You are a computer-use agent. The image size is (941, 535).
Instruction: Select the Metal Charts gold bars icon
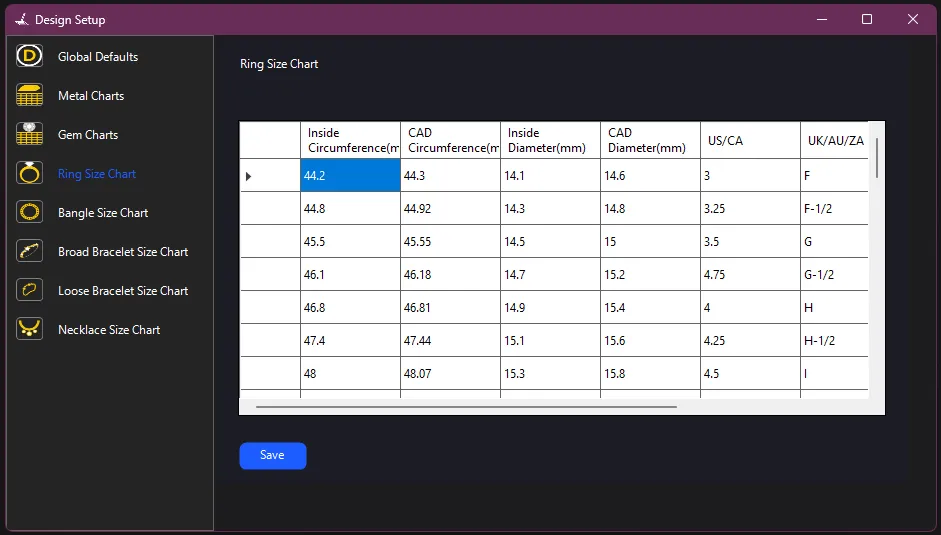tap(30, 96)
